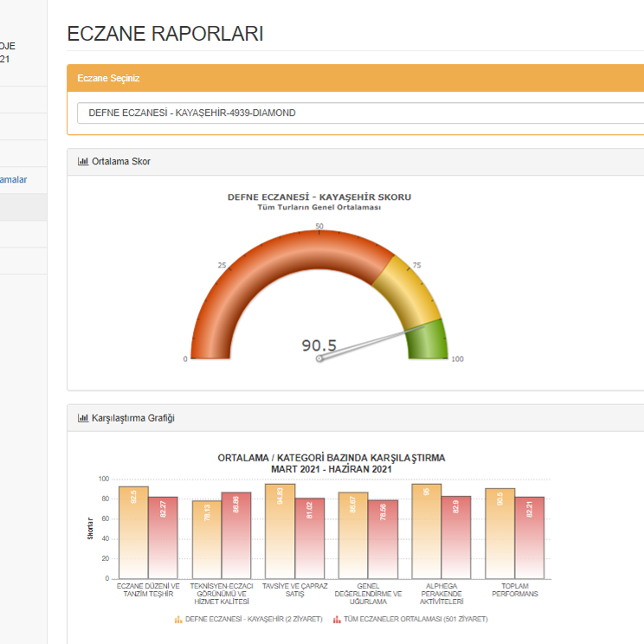Open the DEFNE ECZANESİ pharmacy selection dropdown
Viewport: 644px width, 644px height.
(x=360, y=113)
